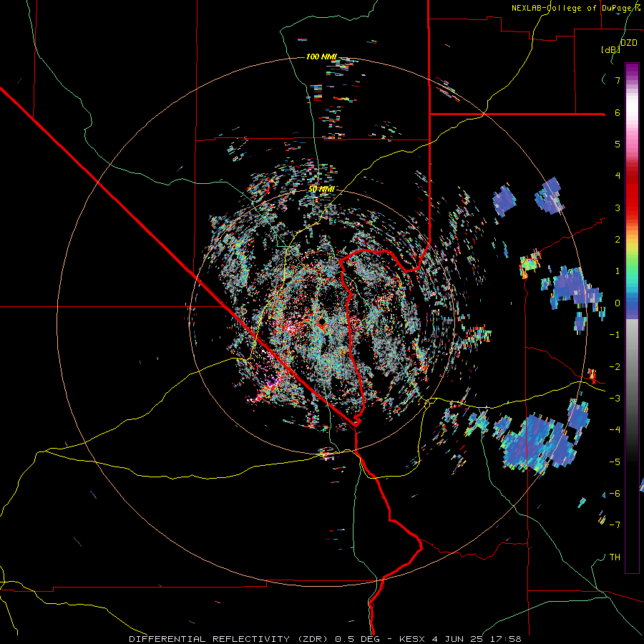Click the "7" value on color scale

tap(618, 81)
